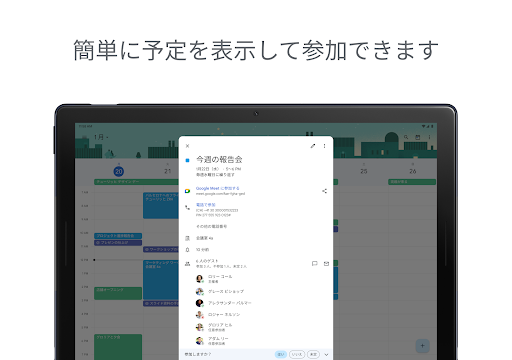Select guest グレース ビショップ

click(x=226, y=291)
